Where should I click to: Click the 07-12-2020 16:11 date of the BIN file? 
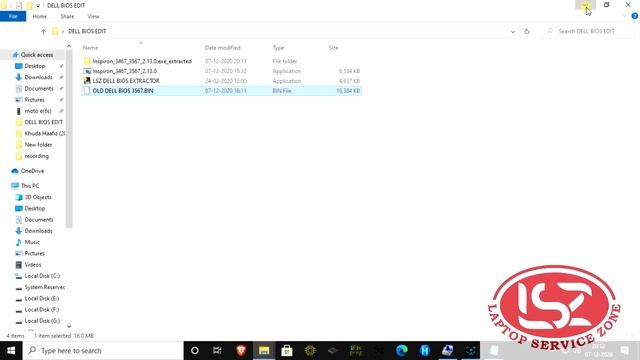pos(226,91)
